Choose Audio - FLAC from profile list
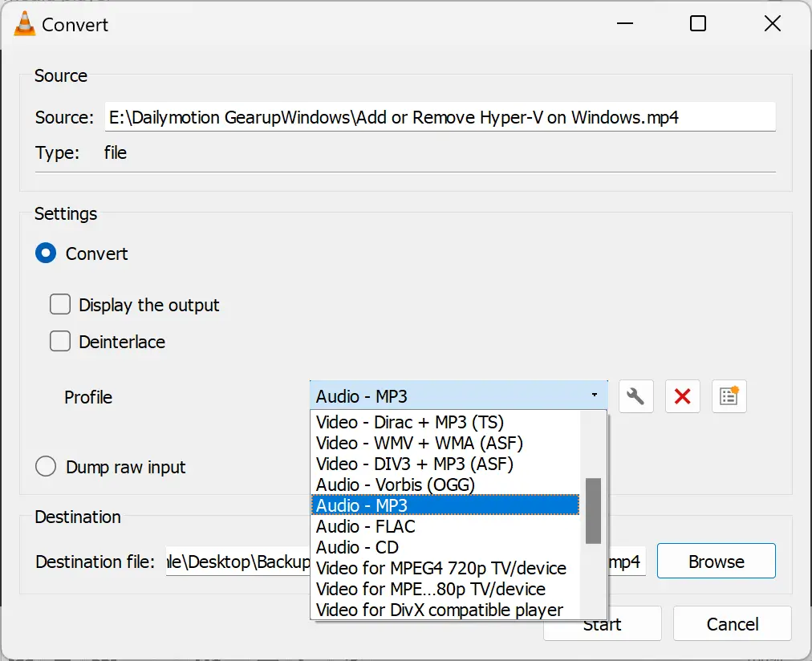 365,526
